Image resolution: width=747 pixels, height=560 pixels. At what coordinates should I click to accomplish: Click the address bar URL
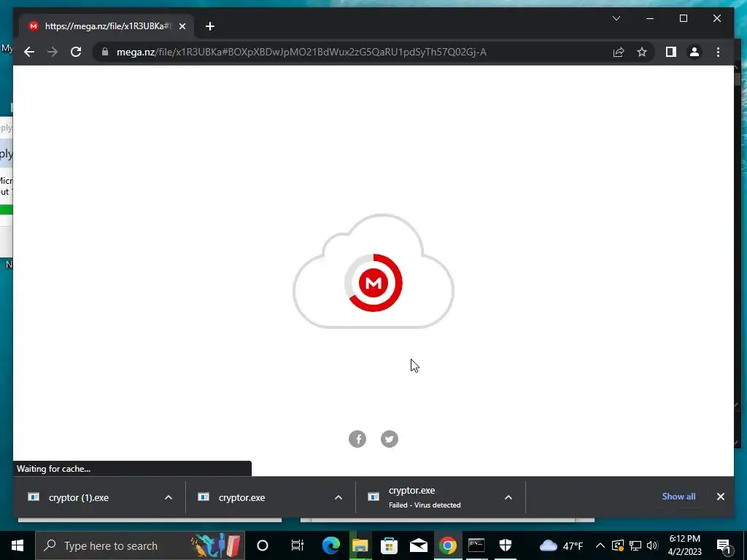[301, 52]
